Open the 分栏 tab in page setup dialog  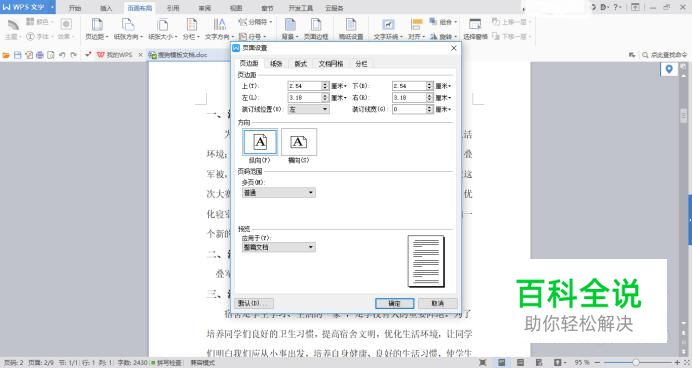361,64
